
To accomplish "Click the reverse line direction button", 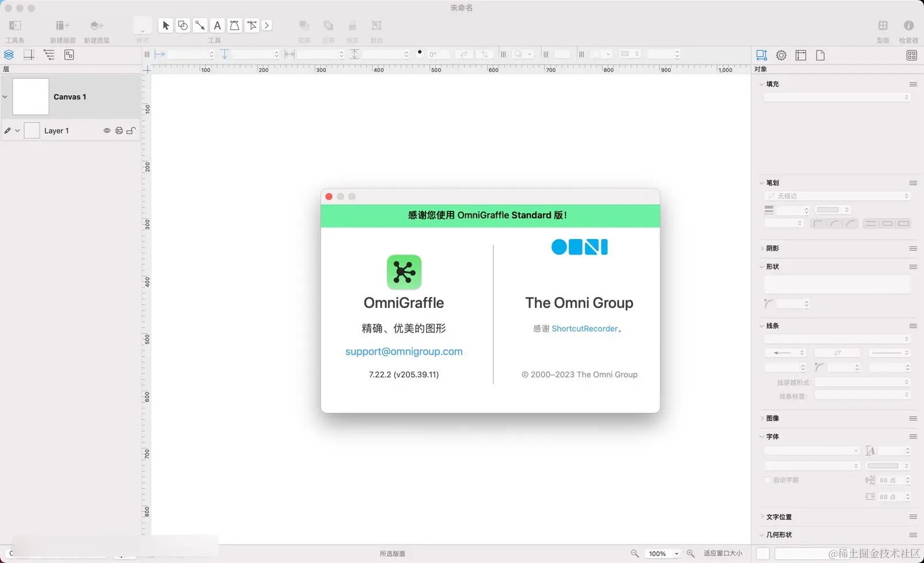I will (x=837, y=353).
